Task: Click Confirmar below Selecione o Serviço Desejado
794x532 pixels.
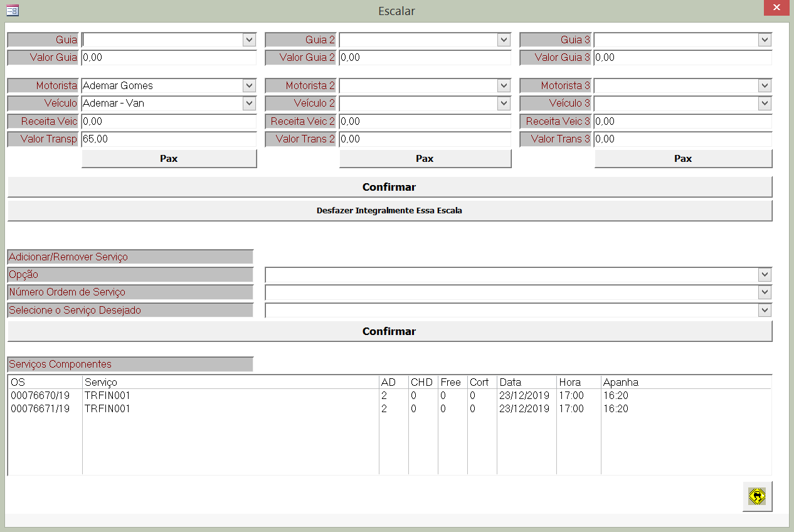Action: pyautogui.click(x=389, y=331)
